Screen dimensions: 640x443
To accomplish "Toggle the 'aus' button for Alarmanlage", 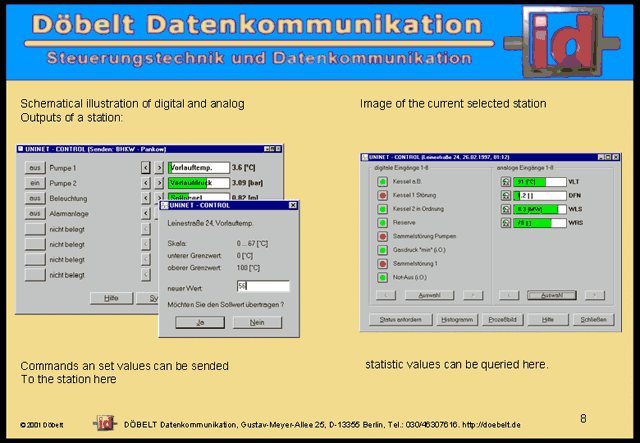I will pyautogui.click(x=35, y=214).
